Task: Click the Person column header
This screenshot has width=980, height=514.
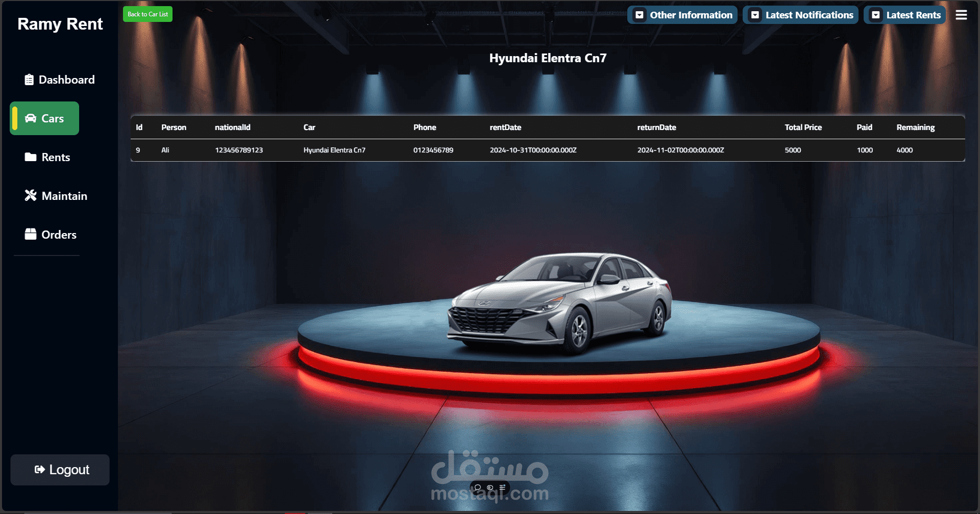Action: pyautogui.click(x=174, y=127)
